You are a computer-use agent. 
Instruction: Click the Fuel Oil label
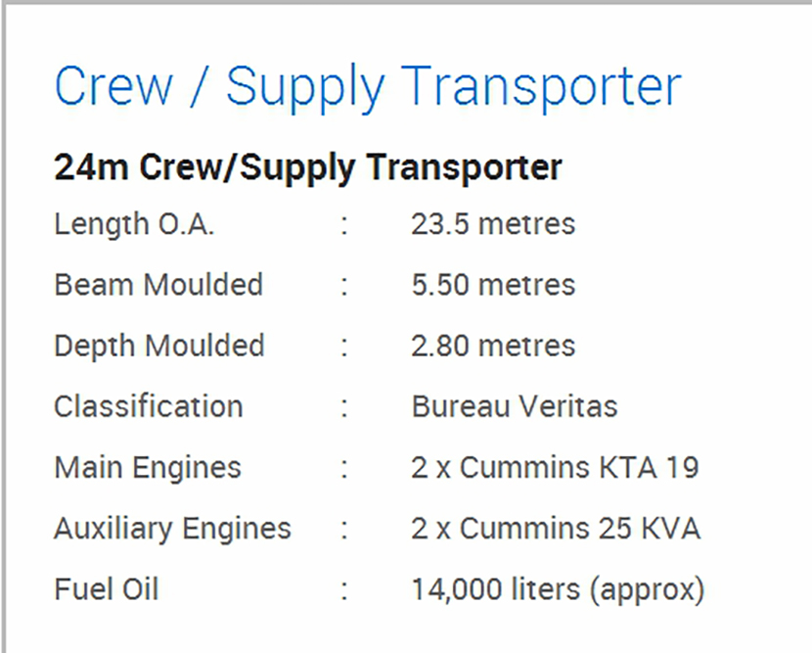[106, 589]
